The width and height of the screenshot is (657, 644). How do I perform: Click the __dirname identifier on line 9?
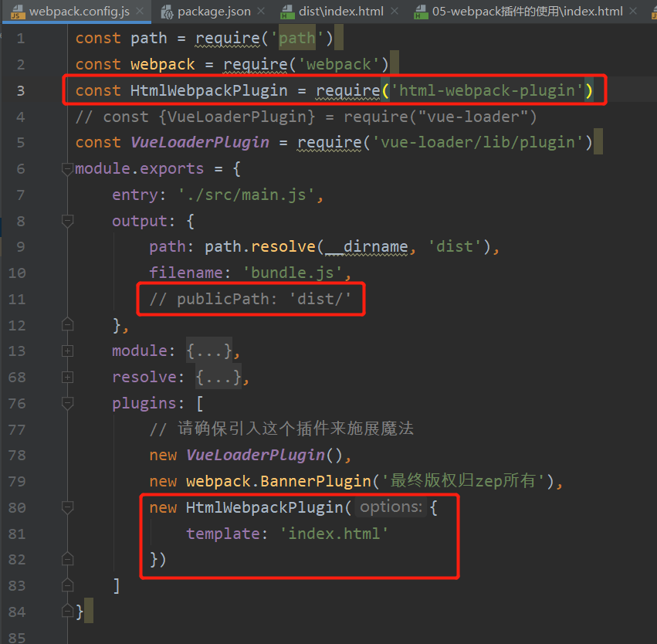pos(366,247)
